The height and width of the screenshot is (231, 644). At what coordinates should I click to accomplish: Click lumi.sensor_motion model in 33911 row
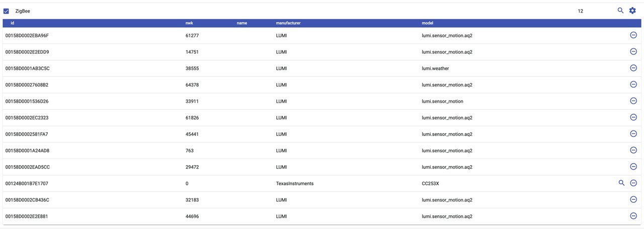[442, 101]
